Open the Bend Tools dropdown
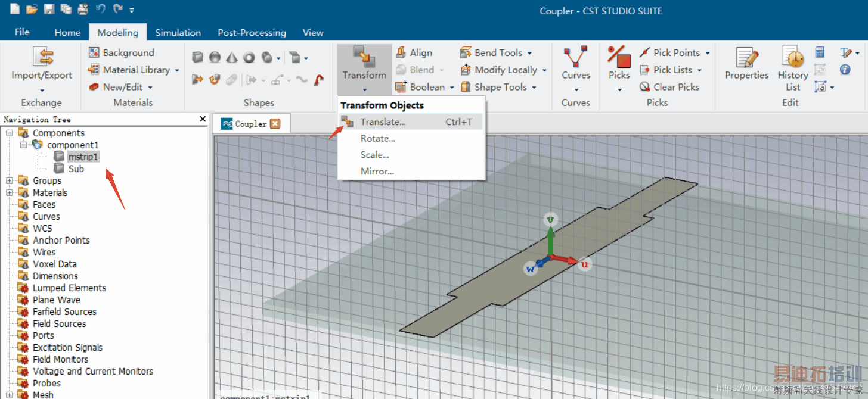868x399 pixels. (x=496, y=52)
